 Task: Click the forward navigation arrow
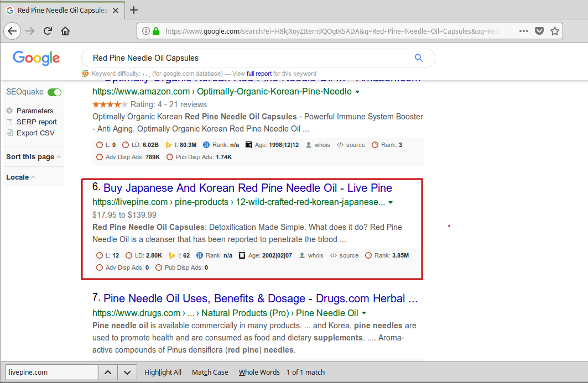pyautogui.click(x=30, y=31)
